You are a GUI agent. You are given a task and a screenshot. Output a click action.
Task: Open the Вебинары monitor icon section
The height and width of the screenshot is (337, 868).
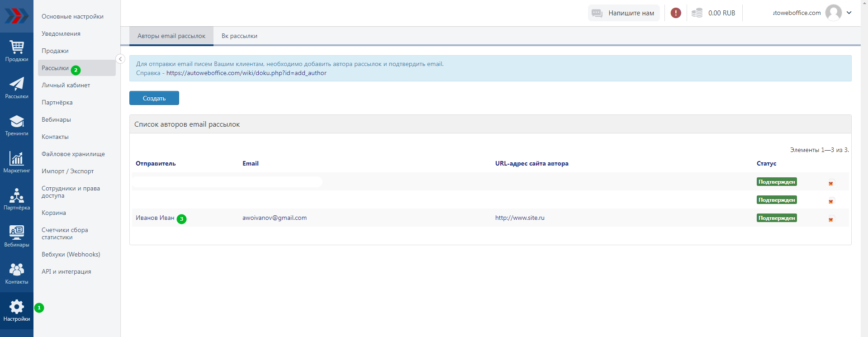tap(17, 236)
